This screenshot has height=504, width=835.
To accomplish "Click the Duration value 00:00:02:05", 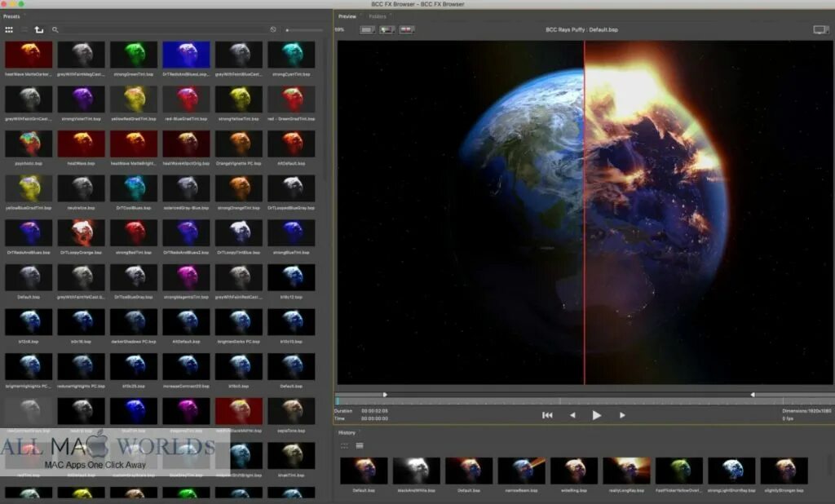I will [374, 411].
